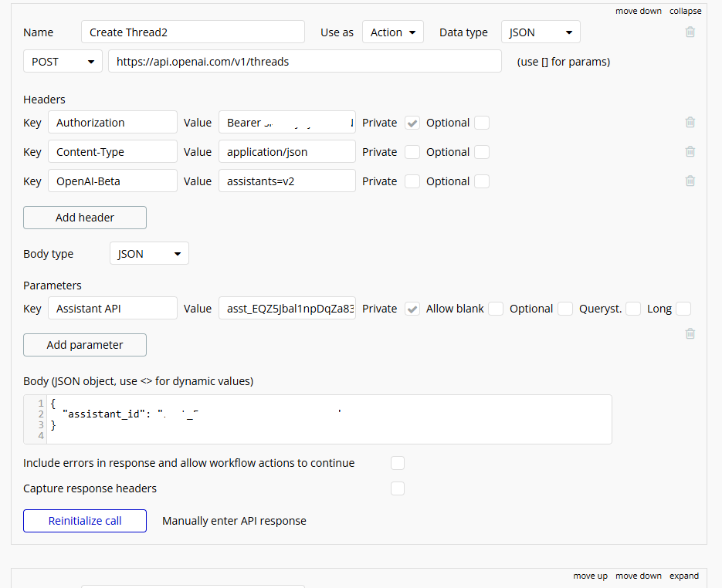Screen dimensions: 722x588
Task: Delete the OpenAI-Beta header row
Action: pos(690,181)
